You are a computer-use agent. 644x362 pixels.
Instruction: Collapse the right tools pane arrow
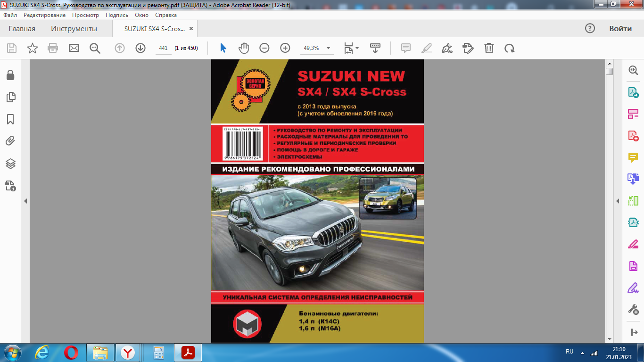[618, 201]
